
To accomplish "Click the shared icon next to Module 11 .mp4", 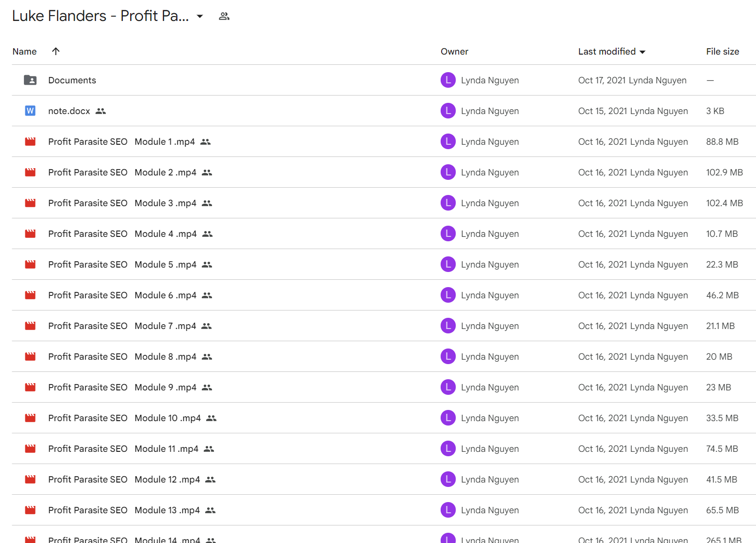I will coord(209,449).
